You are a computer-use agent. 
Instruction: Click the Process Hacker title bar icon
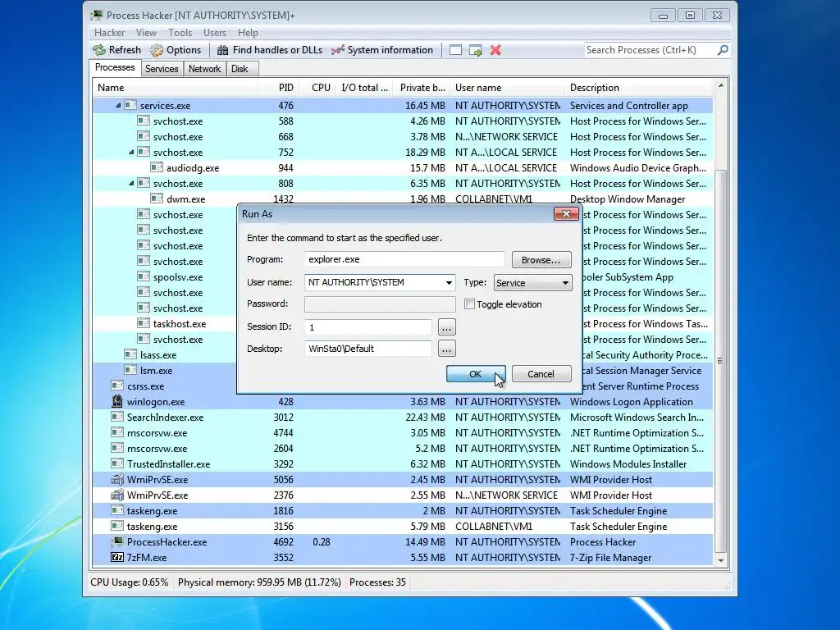(97, 15)
